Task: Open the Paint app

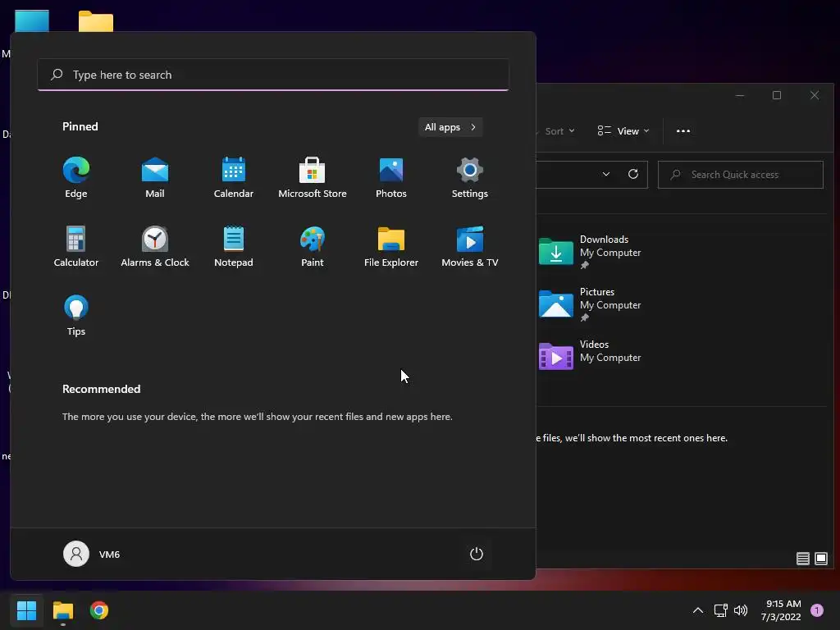Action: coord(313,247)
